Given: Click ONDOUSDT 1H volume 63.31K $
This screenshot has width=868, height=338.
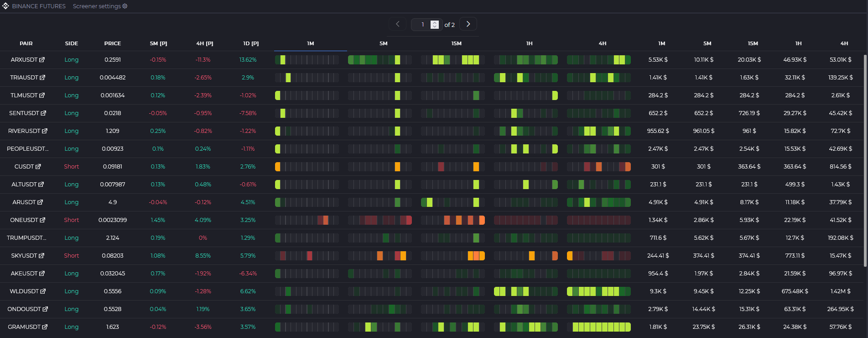Looking at the screenshot, I should [795, 309].
